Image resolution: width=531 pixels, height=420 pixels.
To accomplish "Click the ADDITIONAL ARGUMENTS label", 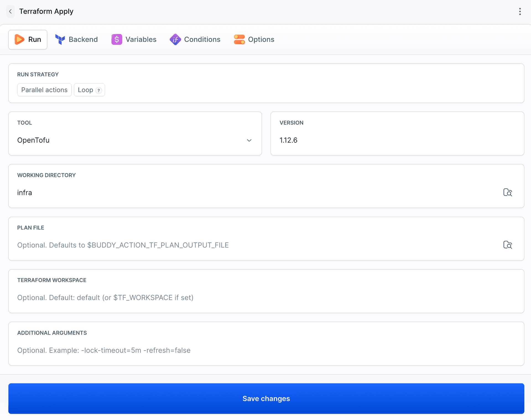I will (x=52, y=333).
